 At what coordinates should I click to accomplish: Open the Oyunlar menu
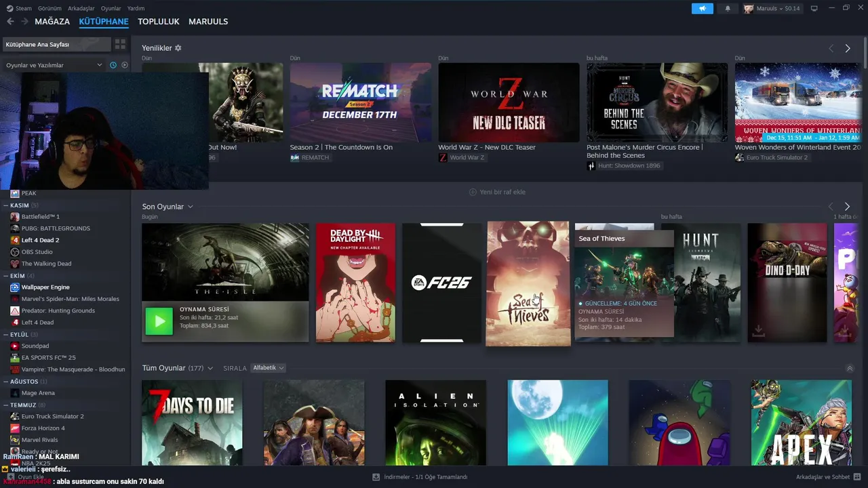tap(111, 8)
